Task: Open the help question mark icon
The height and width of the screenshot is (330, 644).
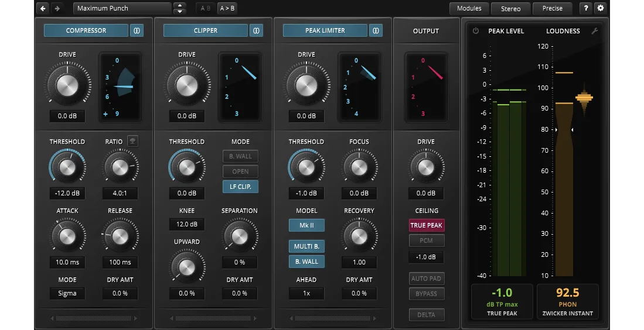Action: [x=586, y=8]
